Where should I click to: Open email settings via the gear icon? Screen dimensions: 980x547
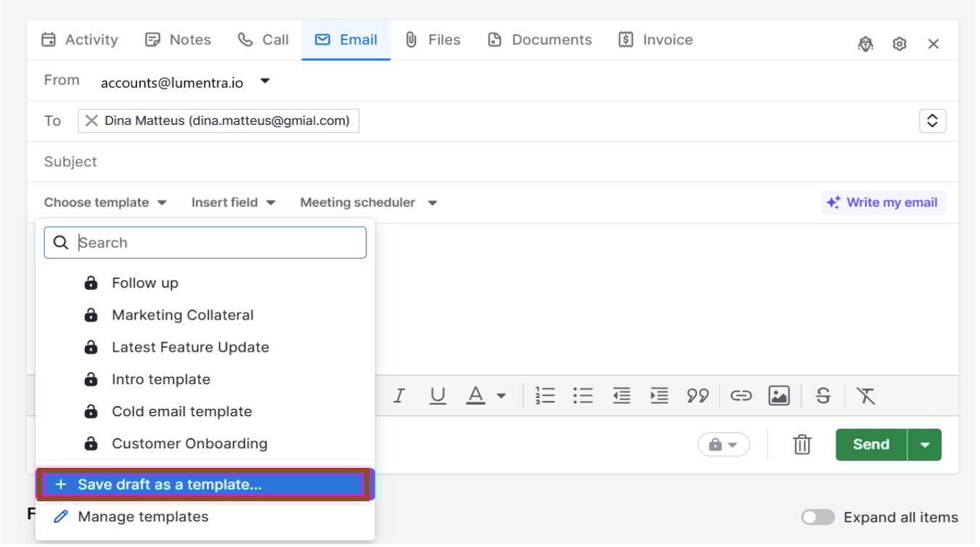(899, 44)
